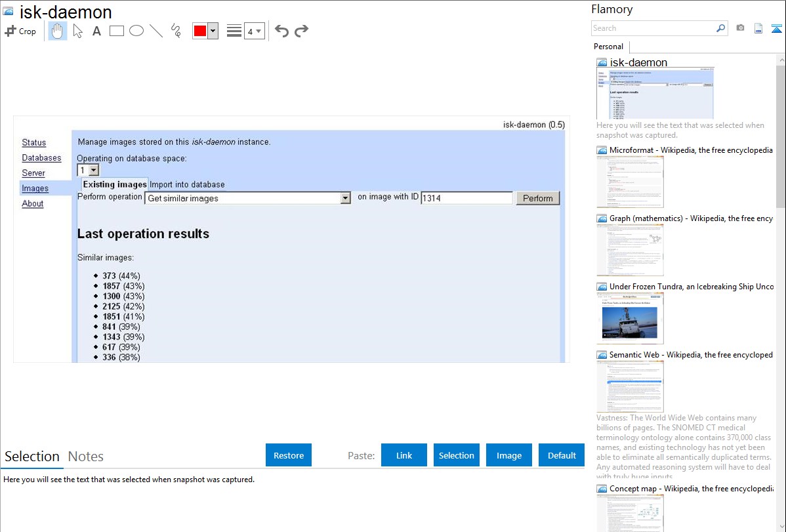Screen dimensions: 786x532
Task: Click similar image result 336
Action: coord(121,357)
